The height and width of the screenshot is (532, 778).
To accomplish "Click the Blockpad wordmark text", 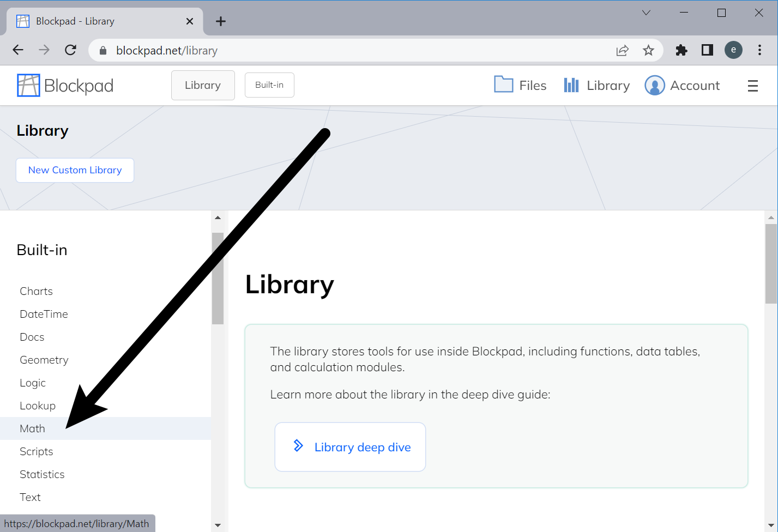I will [x=79, y=86].
